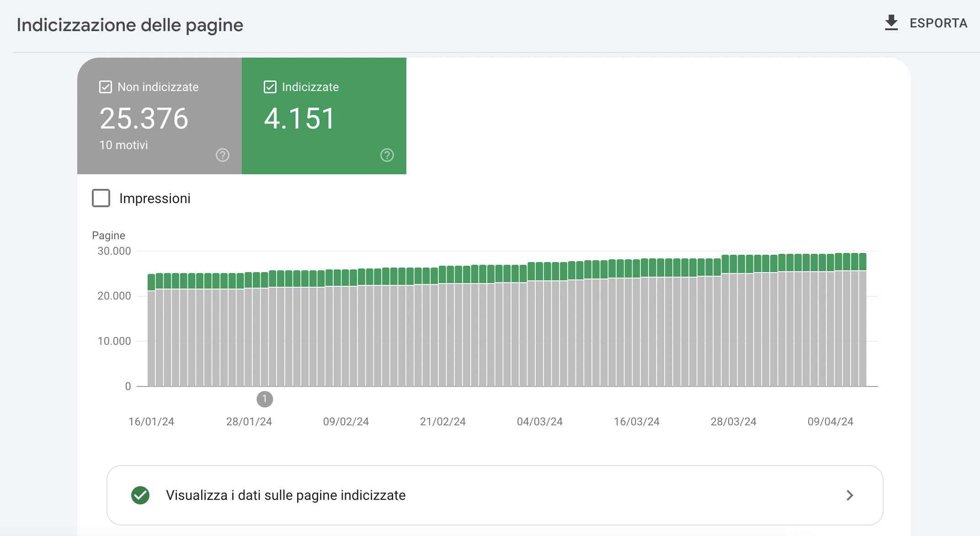This screenshot has width=980, height=536.
Task: Click the 10 motivi text
Action: [x=123, y=145]
